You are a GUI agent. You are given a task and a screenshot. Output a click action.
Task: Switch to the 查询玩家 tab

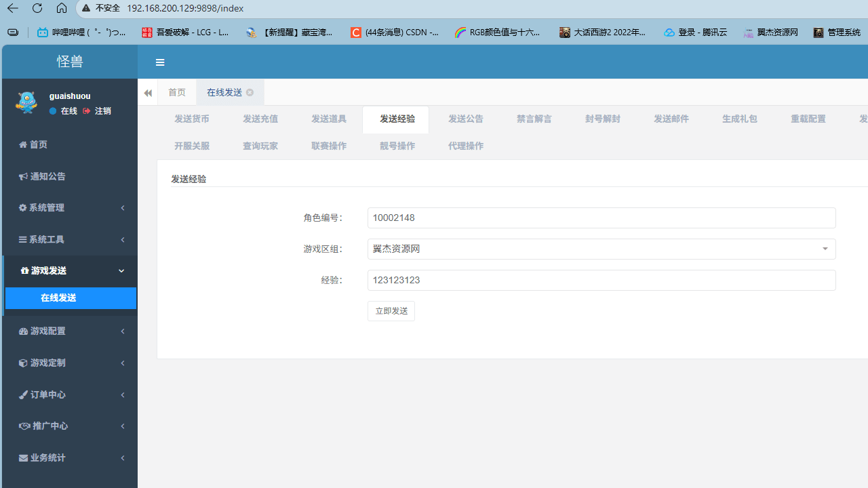coord(260,146)
